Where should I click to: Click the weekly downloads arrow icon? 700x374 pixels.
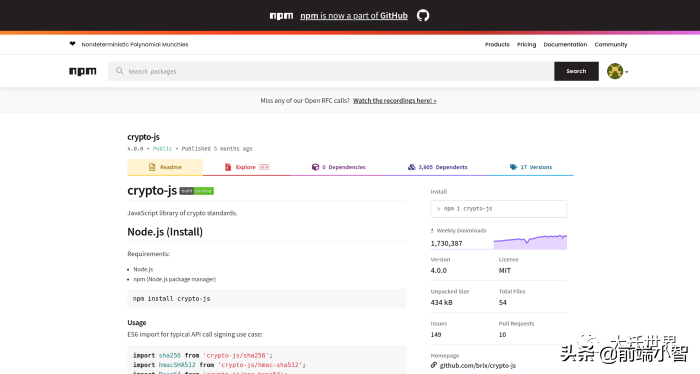[x=432, y=230]
